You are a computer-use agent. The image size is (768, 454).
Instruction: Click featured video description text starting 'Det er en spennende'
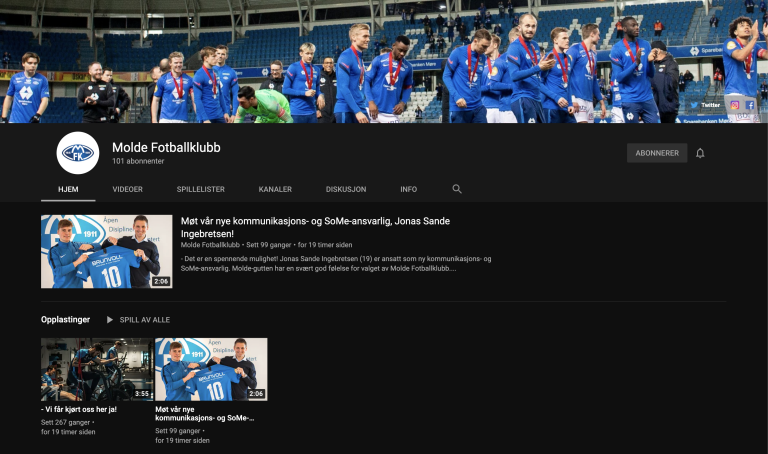[x=336, y=263]
